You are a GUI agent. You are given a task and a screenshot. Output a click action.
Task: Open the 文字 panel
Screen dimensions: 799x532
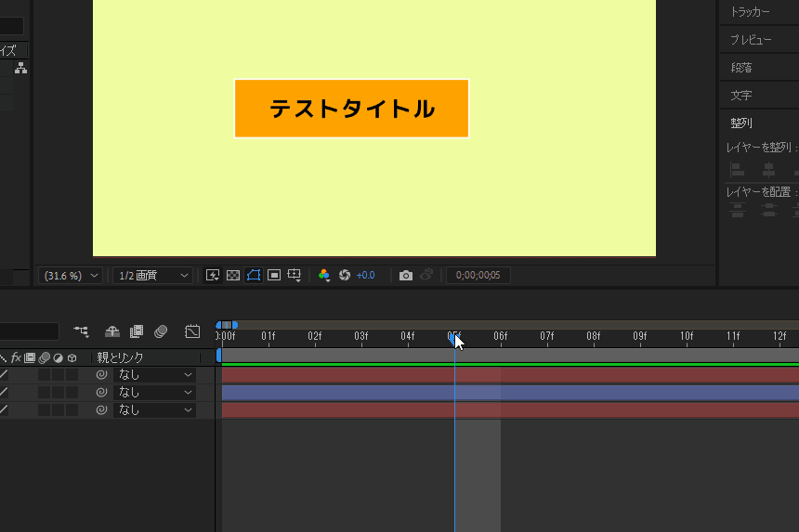click(x=740, y=96)
